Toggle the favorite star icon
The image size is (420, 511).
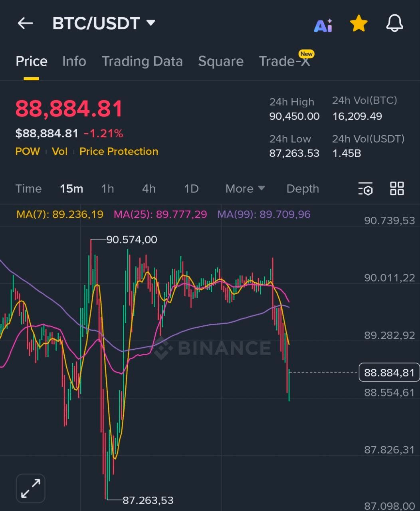click(x=359, y=24)
